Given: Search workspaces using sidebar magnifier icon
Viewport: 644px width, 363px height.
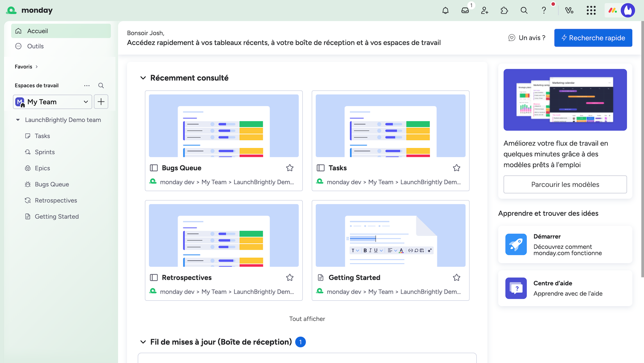Looking at the screenshot, I should pos(101,85).
